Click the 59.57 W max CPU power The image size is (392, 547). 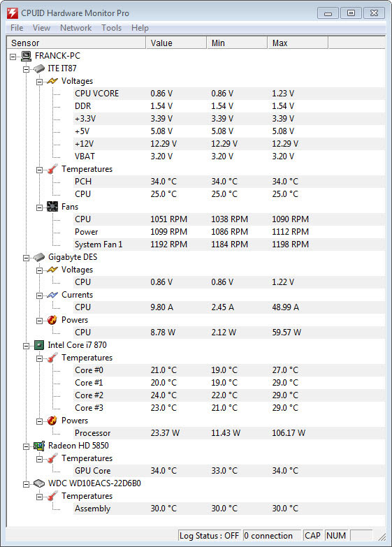[x=286, y=333]
